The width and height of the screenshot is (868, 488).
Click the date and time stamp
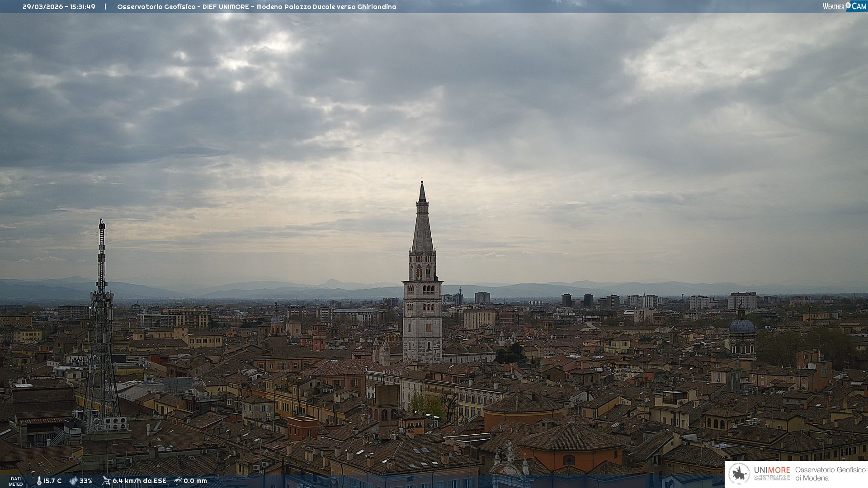coord(59,7)
